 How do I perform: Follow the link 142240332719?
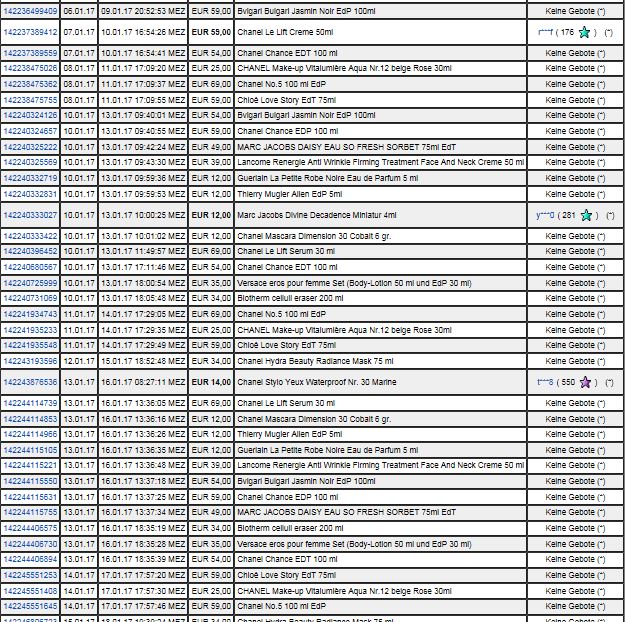tap(30, 178)
